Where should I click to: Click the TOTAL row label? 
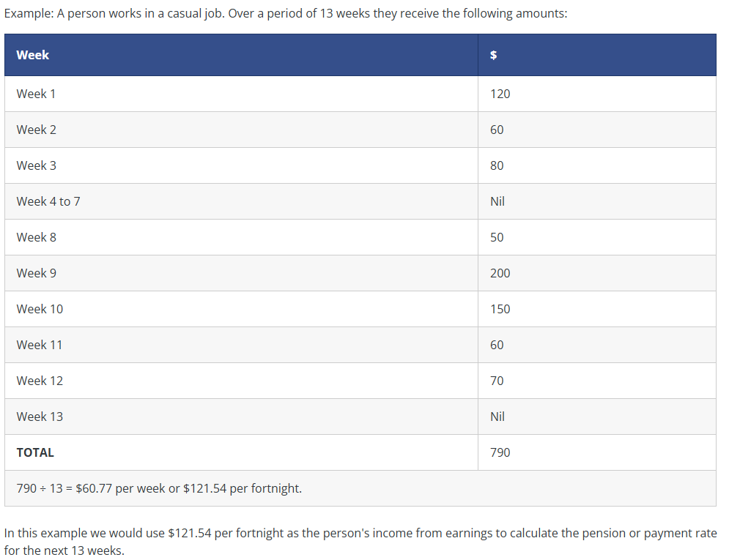tap(35, 452)
